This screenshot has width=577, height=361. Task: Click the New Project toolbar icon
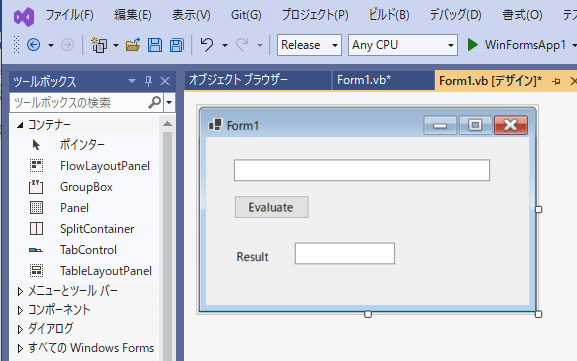point(99,45)
